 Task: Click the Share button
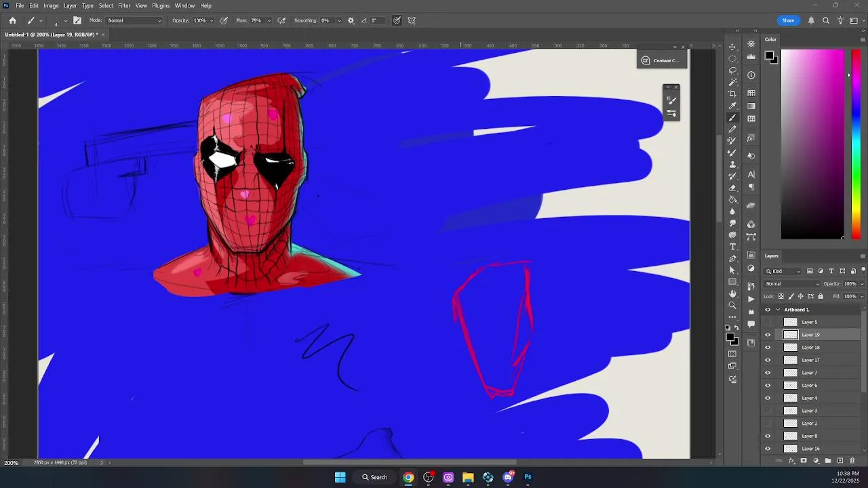[x=788, y=20]
